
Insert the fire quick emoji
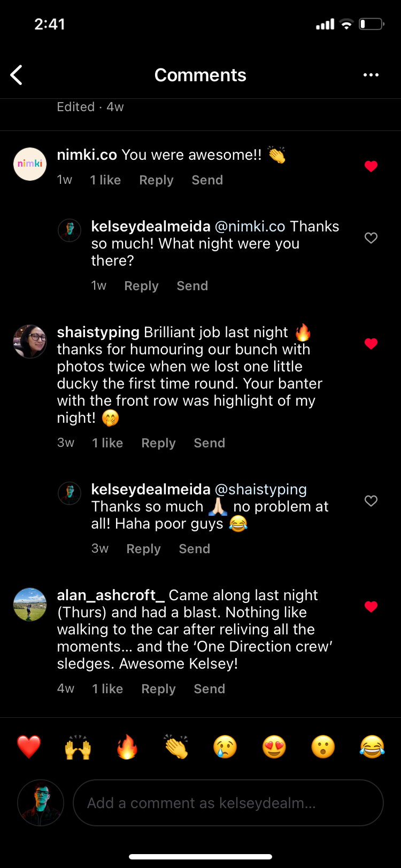coord(127,747)
